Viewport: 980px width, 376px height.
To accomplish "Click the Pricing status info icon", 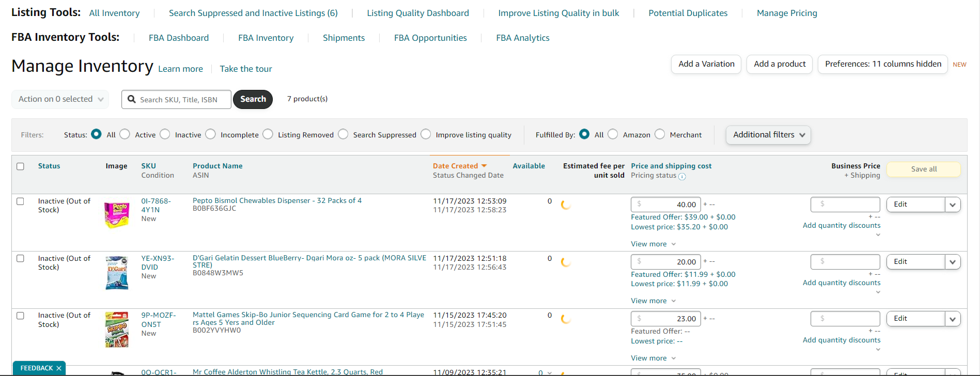I will pos(682,176).
